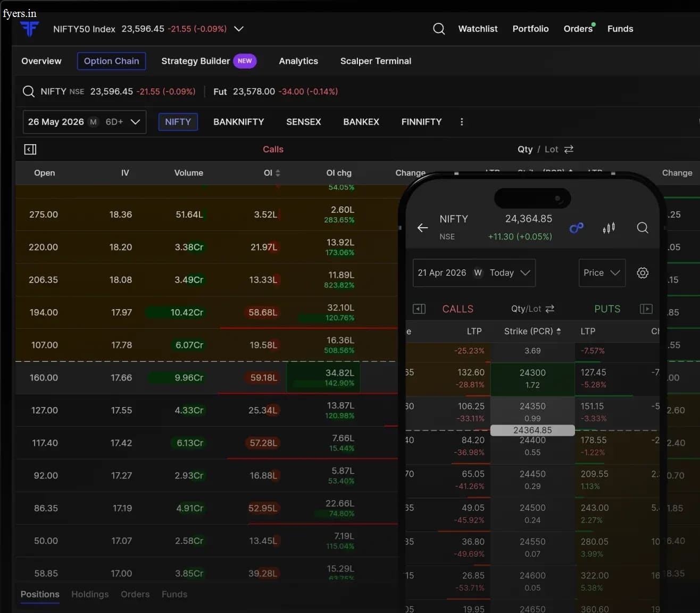Go to Analytics tab
The image size is (700, 613).
(298, 61)
